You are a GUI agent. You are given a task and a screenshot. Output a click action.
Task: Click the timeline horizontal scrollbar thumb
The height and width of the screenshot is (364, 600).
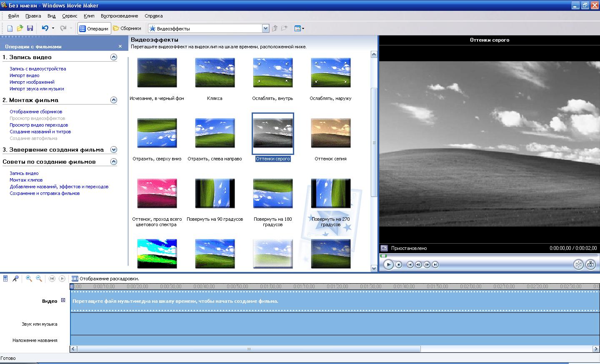249,349
